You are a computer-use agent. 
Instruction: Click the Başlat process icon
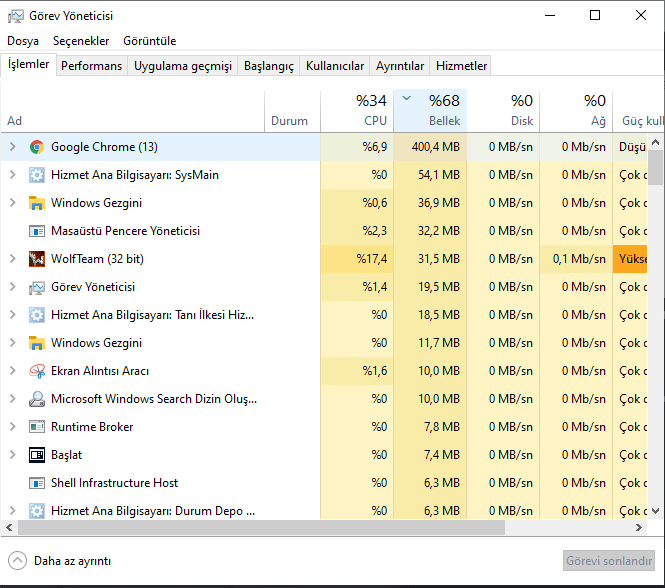(x=37, y=455)
